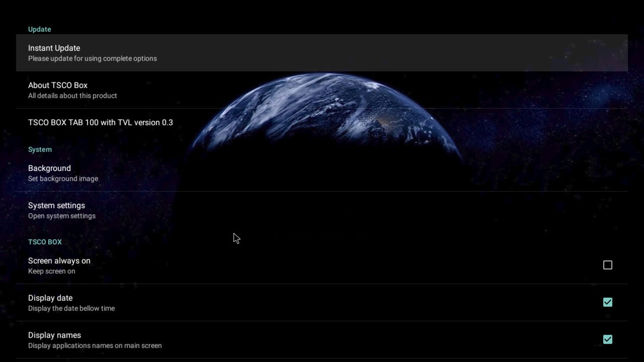Open System settings entry
Screen dimensions: 644x362
56,205
